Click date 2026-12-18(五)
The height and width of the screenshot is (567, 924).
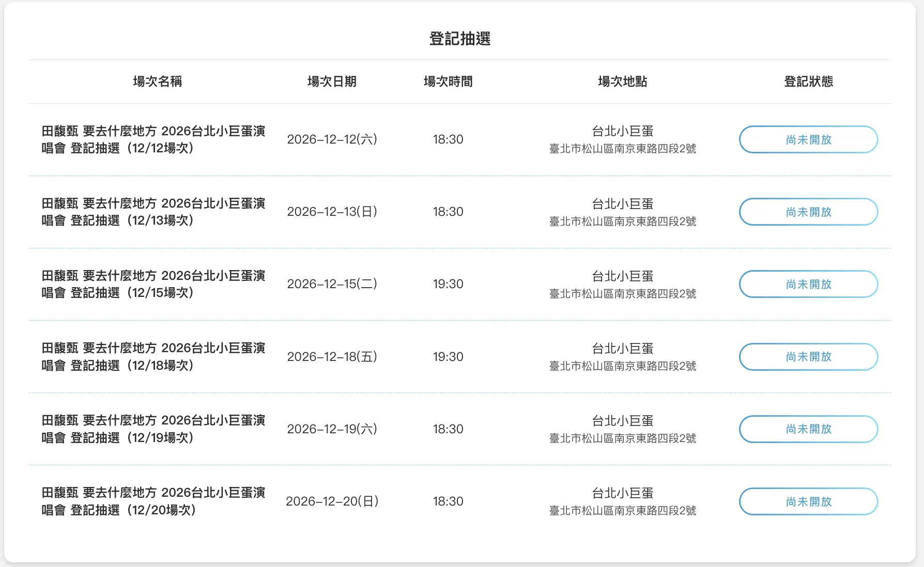coord(332,357)
